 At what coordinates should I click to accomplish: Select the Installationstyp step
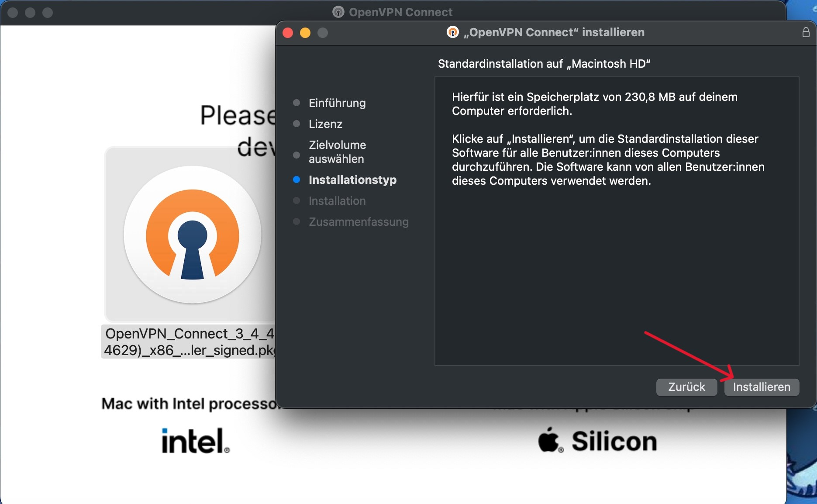(352, 180)
